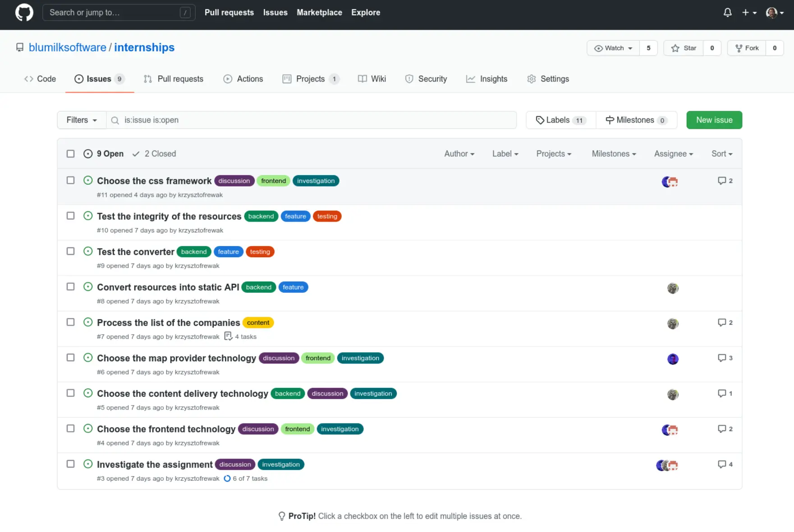
Task: Open the notifications bell
Action: (x=727, y=13)
